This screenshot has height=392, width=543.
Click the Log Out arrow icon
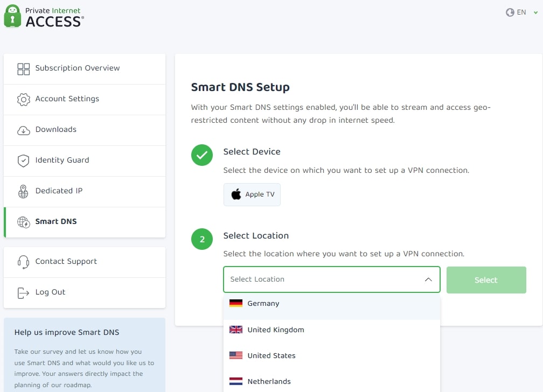pyautogui.click(x=23, y=293)
